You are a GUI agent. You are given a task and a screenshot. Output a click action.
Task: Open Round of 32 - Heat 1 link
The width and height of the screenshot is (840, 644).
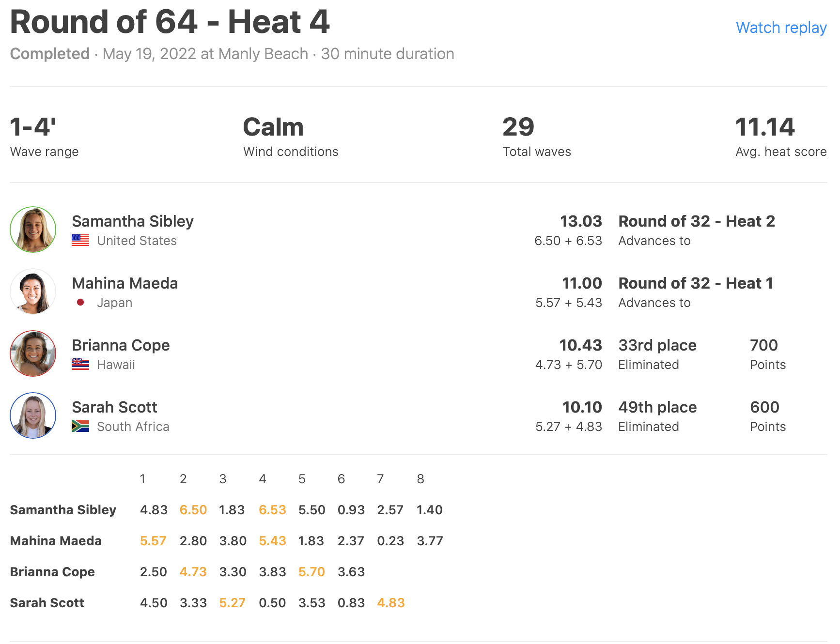696,283
